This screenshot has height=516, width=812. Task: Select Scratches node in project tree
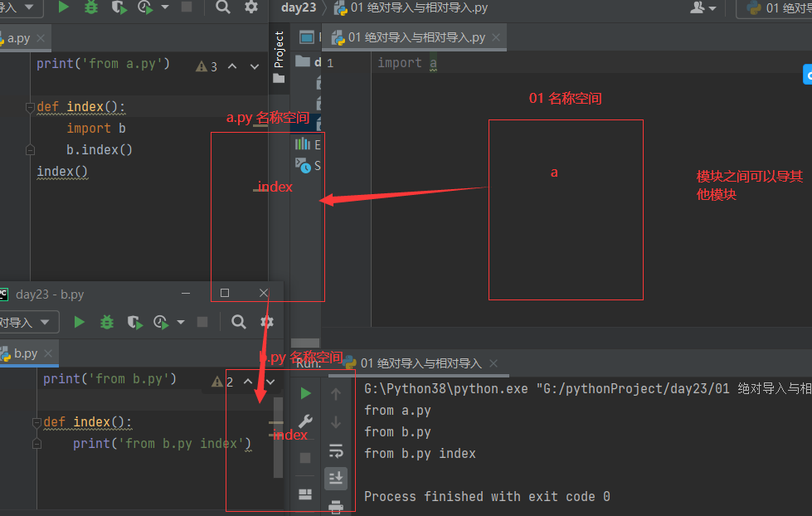coord(308,166)
